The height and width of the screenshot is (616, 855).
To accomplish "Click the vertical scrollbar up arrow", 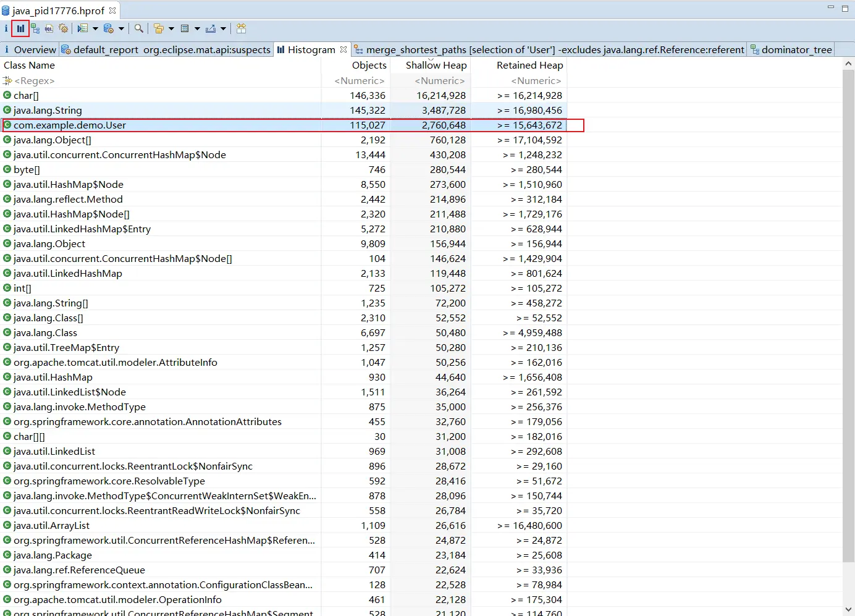I will tap(848, 64).
